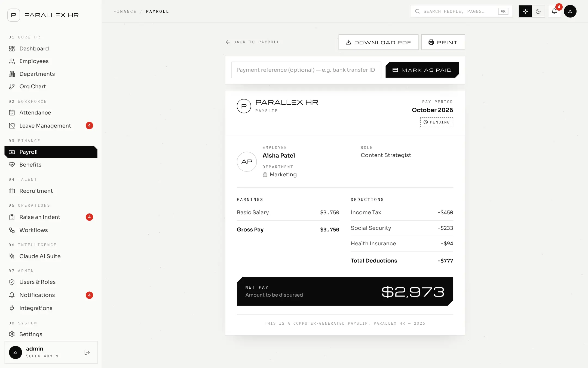Click the Workflows icon in sidebar
Image resolution: width=588 pixels, height=368 pixels.
click(x=12, y=230)
